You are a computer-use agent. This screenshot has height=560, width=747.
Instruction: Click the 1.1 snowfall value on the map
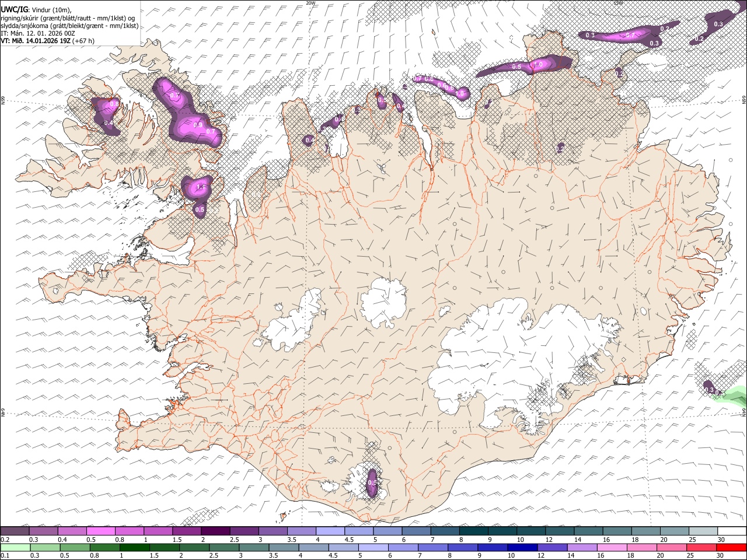pos(202,188)
